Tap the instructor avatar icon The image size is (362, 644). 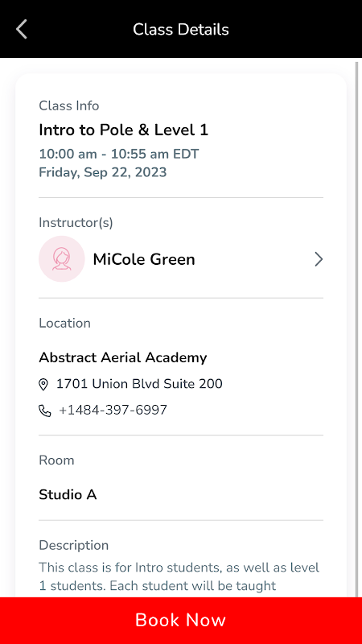(62, 258)
